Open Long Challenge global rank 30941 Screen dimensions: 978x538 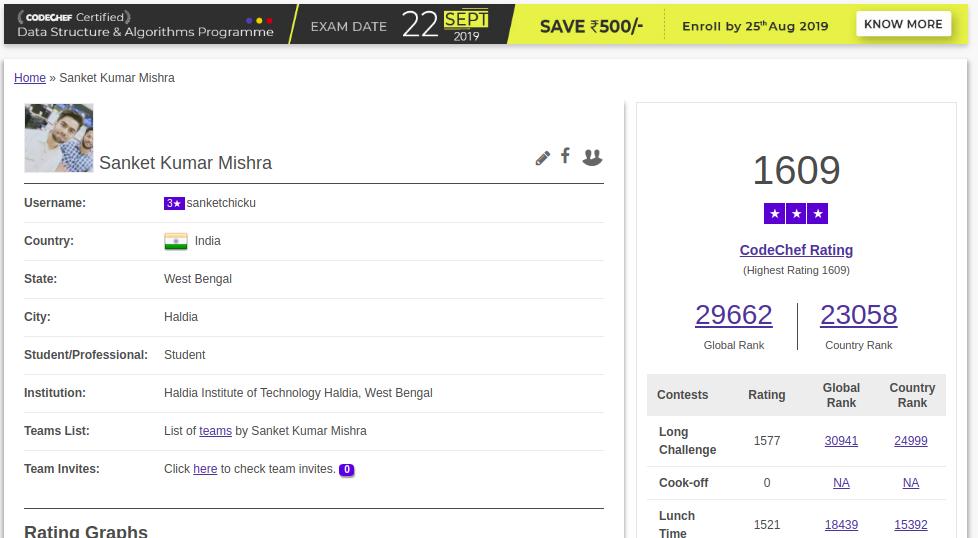[x=841, y=441]
